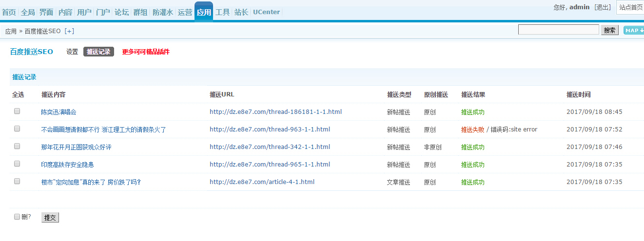Open the thread-963-1-1.html URL
The width and height of the screenshot is (644, 241).
coord(270,129)
